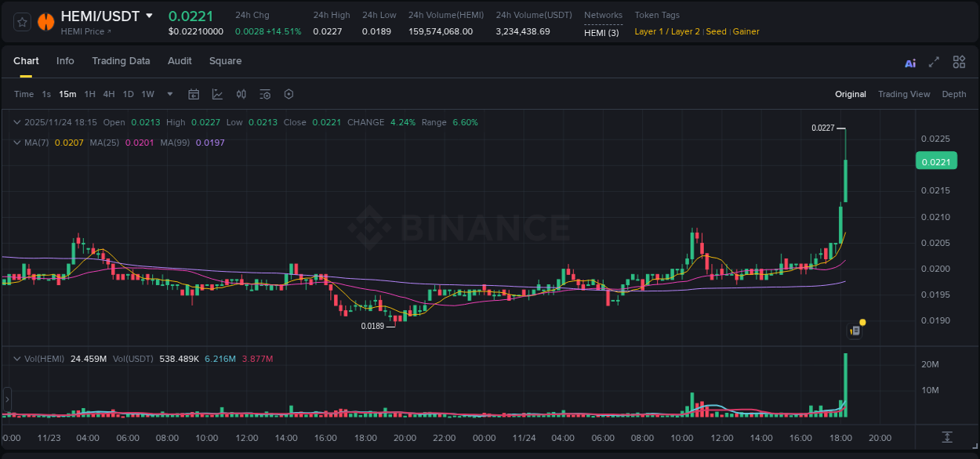Open the Audit tab
The height and width of the screenshot is (459, 980).
(x=180, y=61)
